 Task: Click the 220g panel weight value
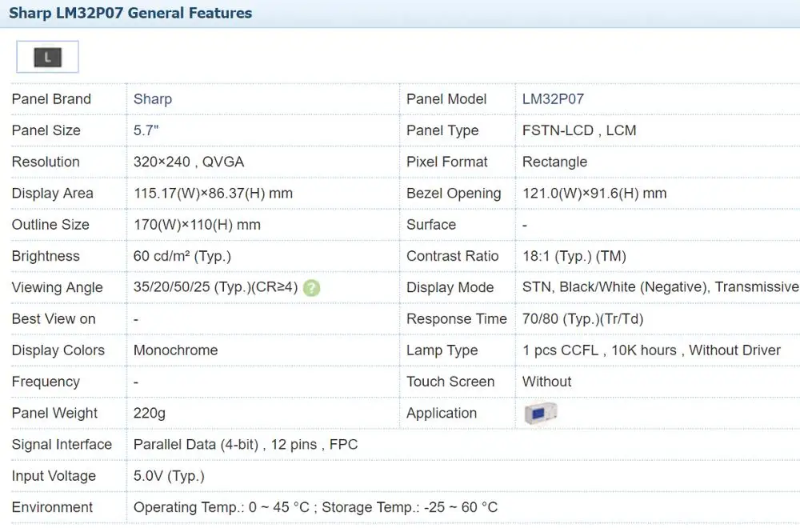[x=150, y=414]
